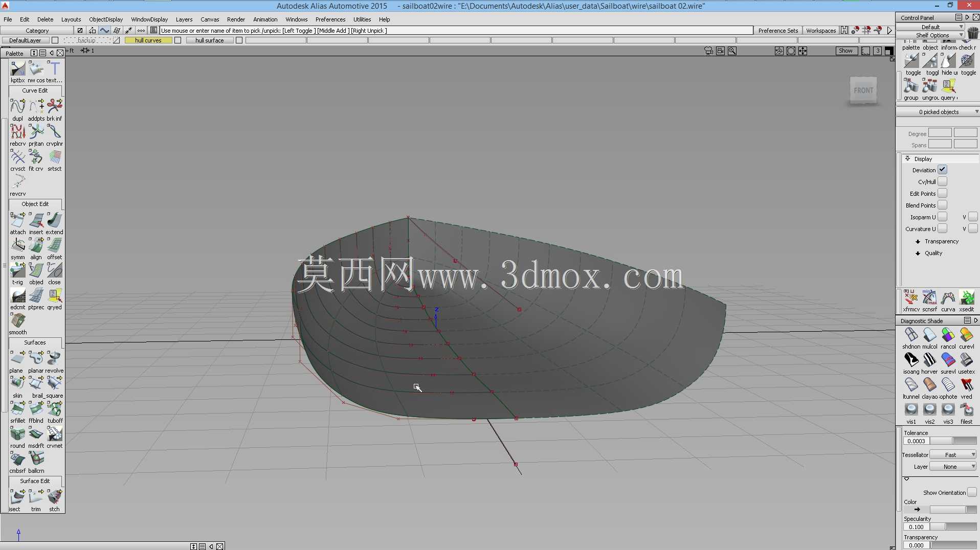Screen dimensions: 980x550
Task: Select the offset tool
Action: point(54,245)
